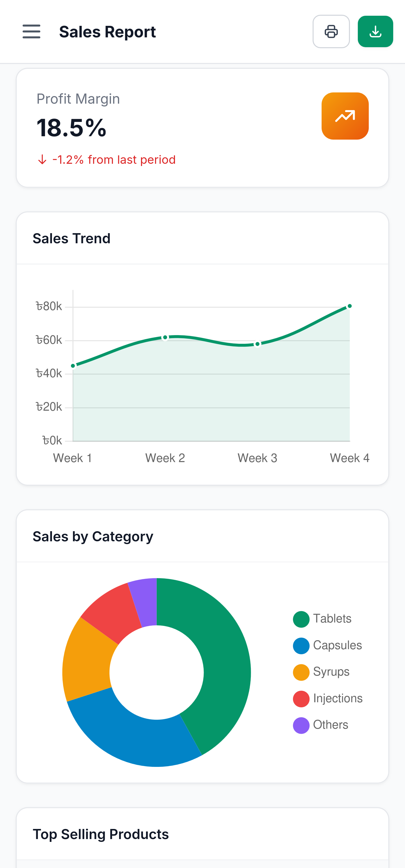This screenshot has height=868, width=405.
Task: Click the red downward arrow indicator
Action: pyautogui.click(x=42, y=159)
